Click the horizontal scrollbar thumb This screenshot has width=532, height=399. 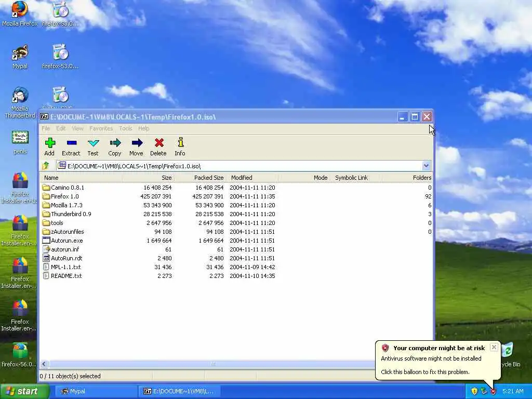[x=212, y=364]
